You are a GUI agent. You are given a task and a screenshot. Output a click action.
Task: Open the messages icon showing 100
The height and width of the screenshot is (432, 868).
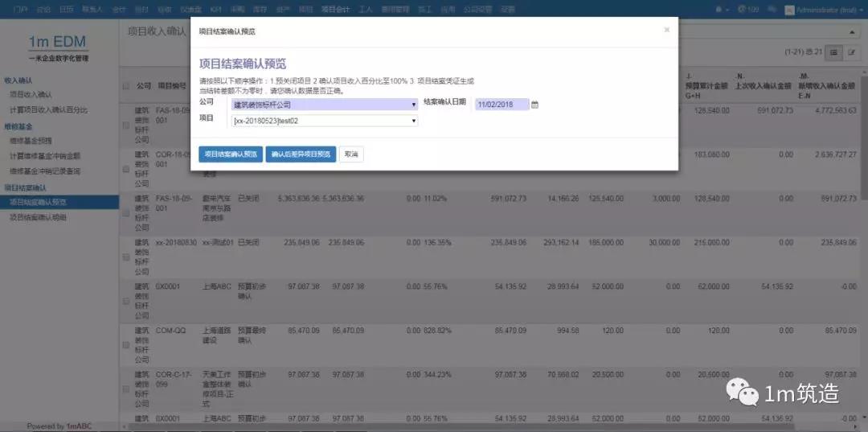[745, 9]
